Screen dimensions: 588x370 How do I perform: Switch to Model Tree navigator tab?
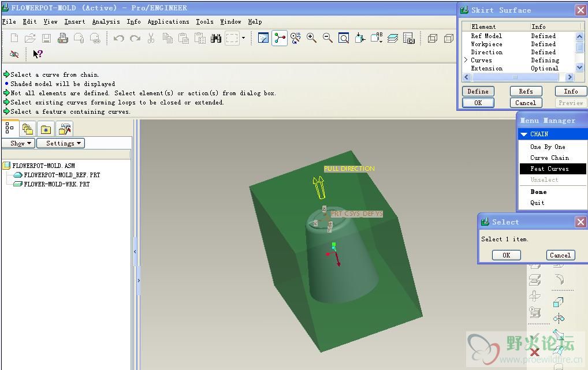9,129
